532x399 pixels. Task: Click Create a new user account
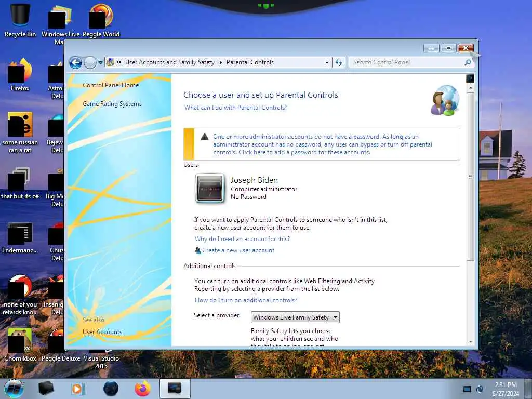point(238,250)
